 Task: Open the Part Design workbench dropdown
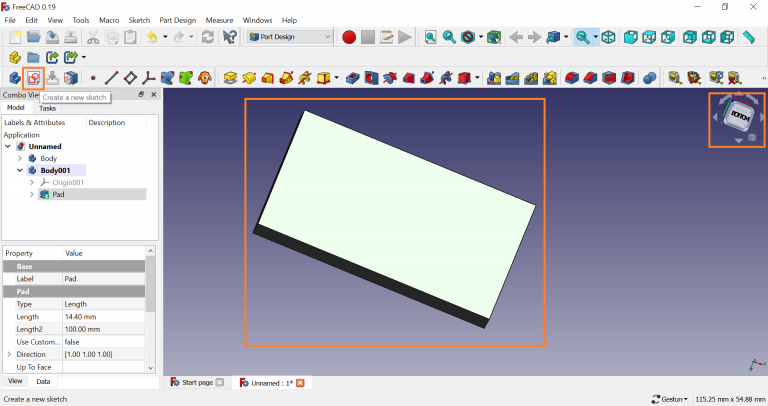click(290, 37)
